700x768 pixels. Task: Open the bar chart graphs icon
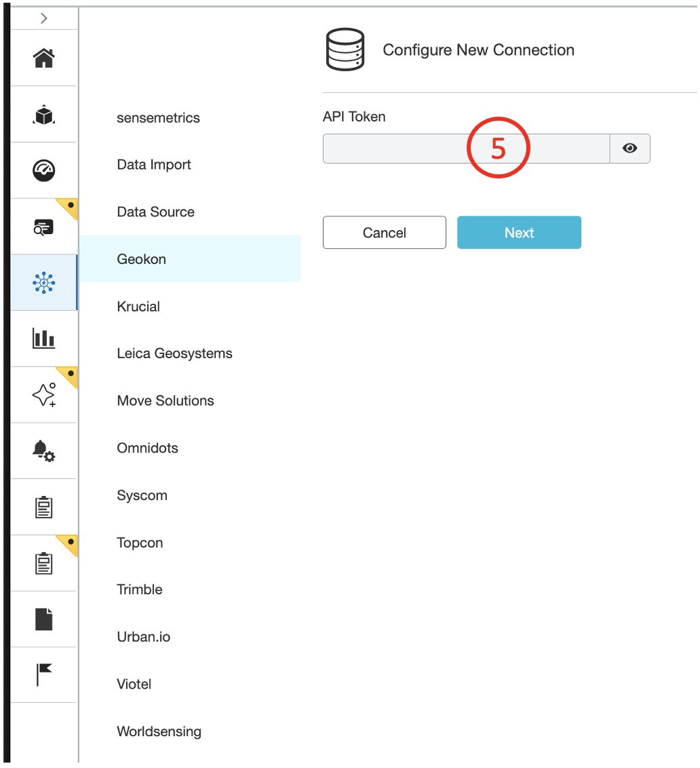(44, 339)
